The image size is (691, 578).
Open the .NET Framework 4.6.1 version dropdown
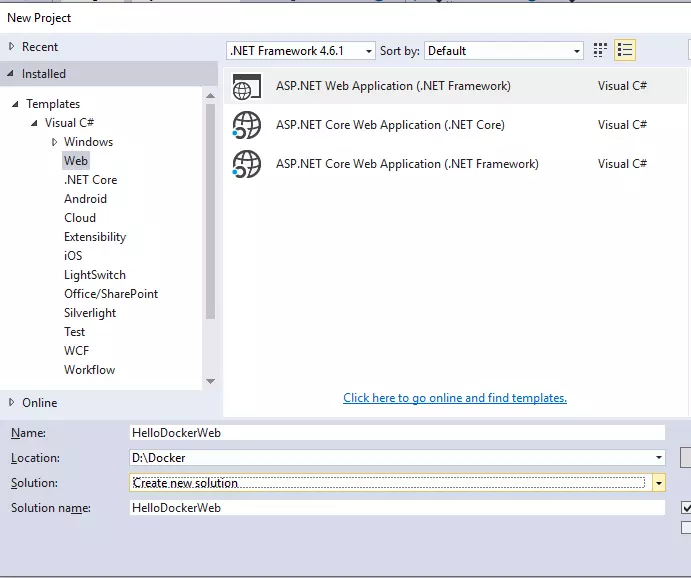(301, 51)
